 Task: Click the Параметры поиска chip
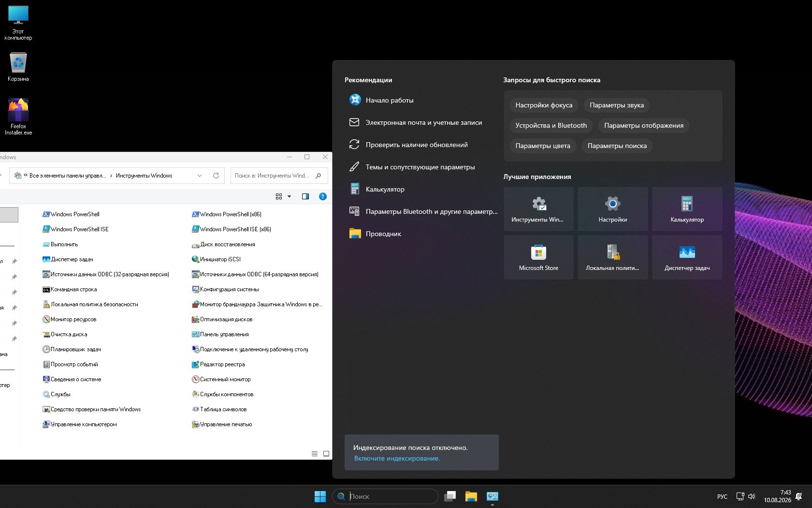pos(617,146)
